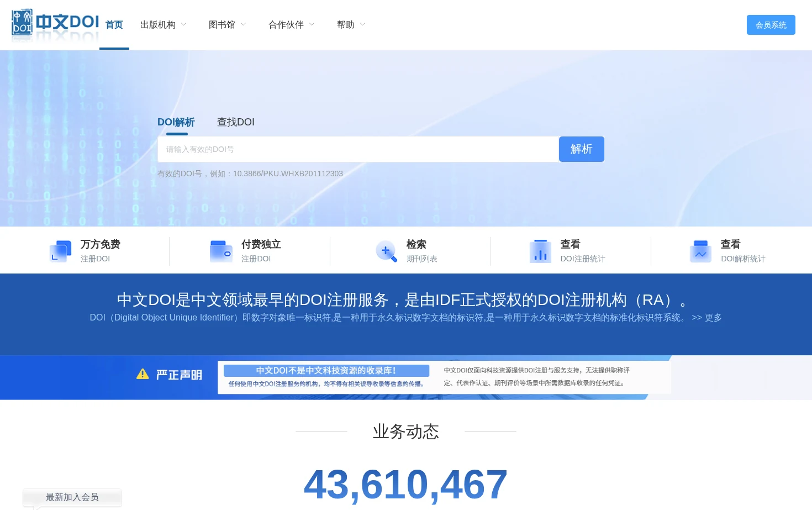The height and width of the screenshot is (510, 812).
Task: Open the 万方免费 link text
Action: (x=101, y=244)
